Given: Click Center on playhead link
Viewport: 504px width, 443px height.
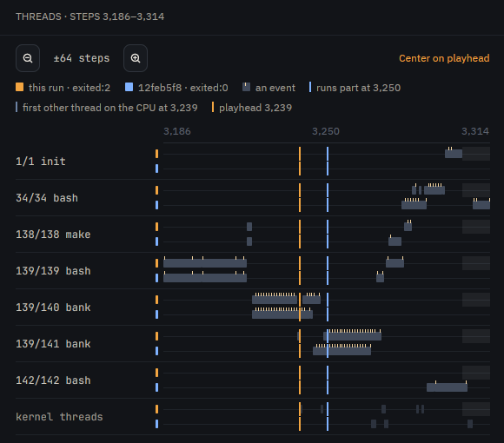Looking at the screenshot, I should [444, 58].
